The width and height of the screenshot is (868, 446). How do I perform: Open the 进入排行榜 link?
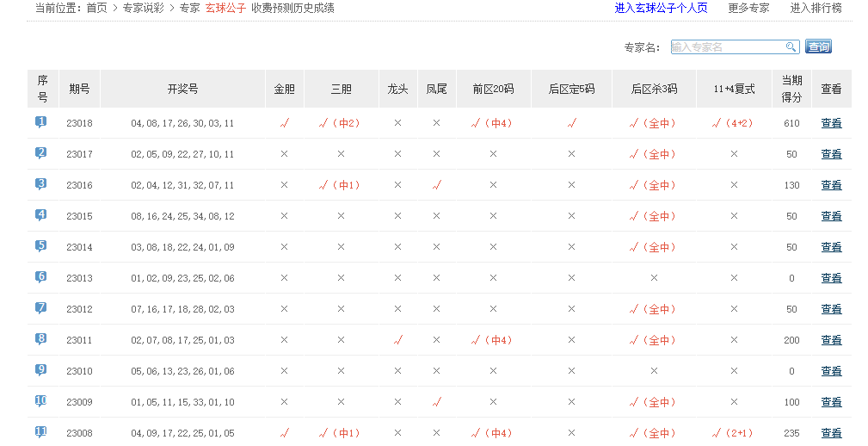(816, 9)
